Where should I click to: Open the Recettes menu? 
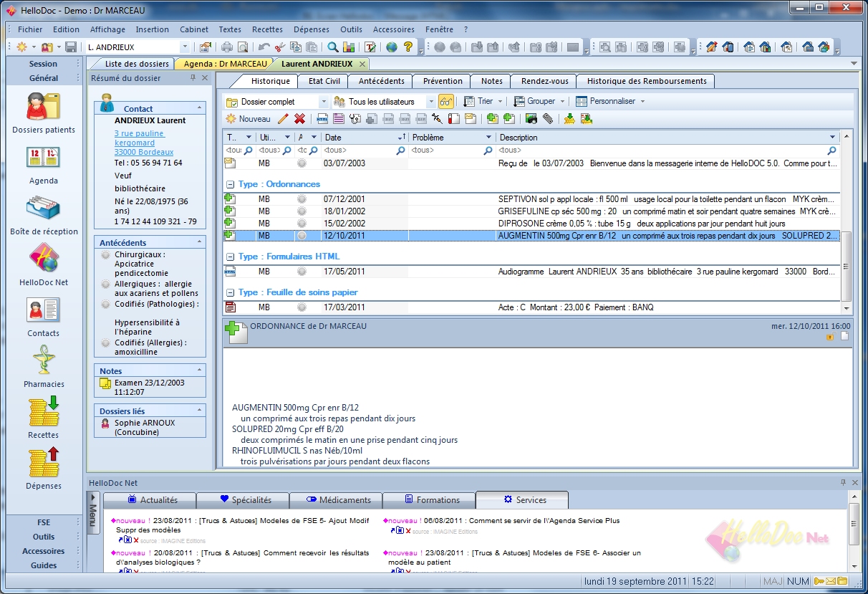point(267,29)
